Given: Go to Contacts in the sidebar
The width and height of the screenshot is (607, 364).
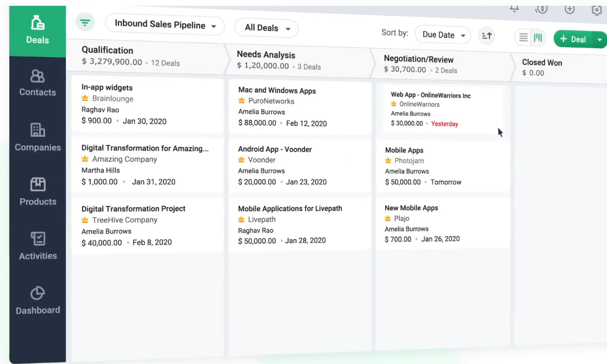Looking at the screenshot, I should [x=38, y=83].
